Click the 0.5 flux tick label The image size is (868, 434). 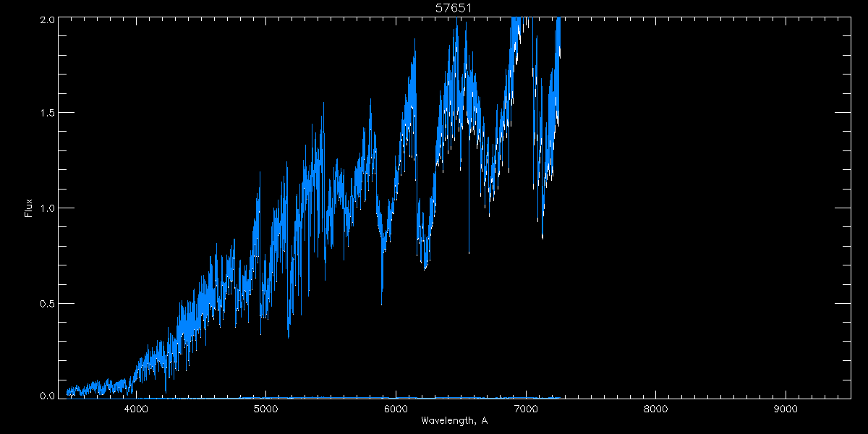[x=46, y=303]
